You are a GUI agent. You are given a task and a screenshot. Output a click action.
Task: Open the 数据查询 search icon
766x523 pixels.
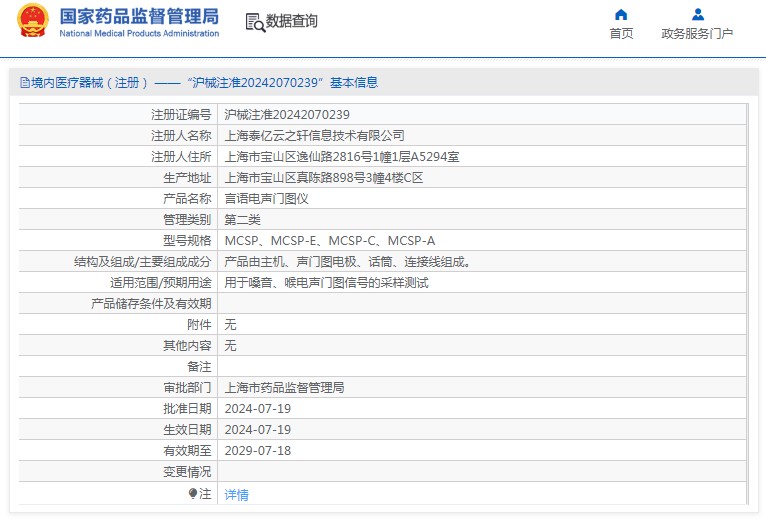(x=255, y=22)
